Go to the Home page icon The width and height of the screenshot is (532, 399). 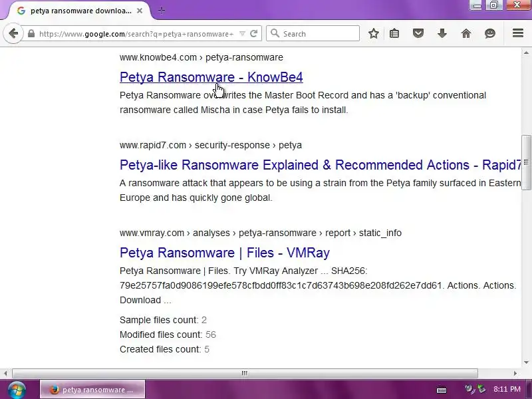pos(466,33)
